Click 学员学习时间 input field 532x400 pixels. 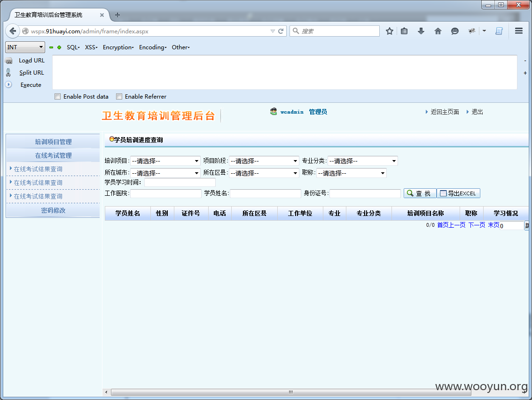coord(180,183)
